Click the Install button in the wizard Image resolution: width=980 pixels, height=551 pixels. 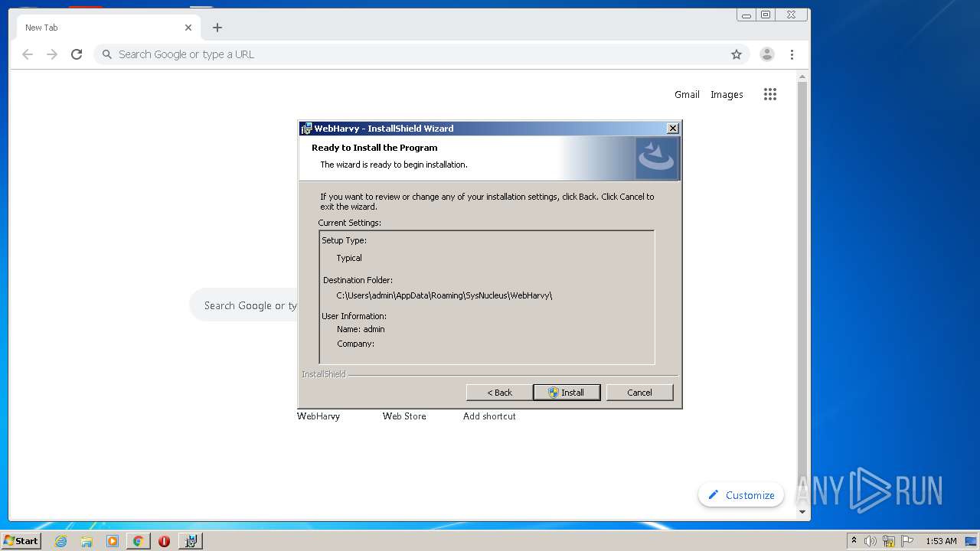567,393
